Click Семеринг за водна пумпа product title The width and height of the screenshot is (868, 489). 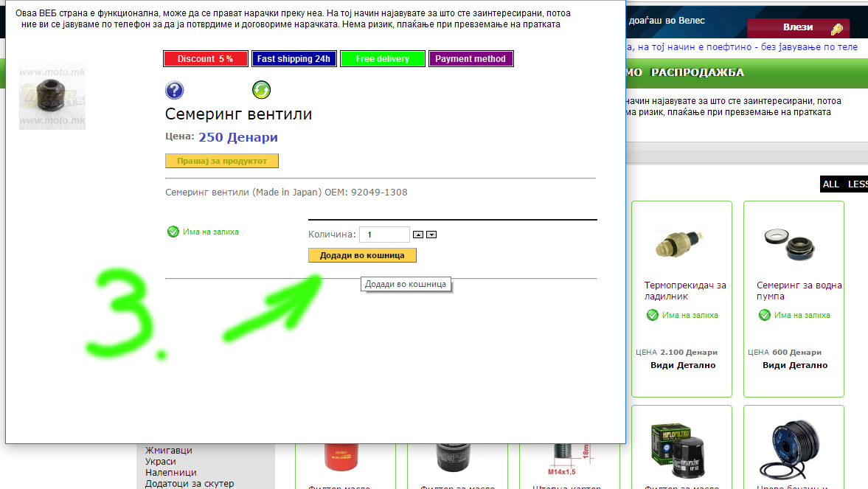[x=799, y=291]
